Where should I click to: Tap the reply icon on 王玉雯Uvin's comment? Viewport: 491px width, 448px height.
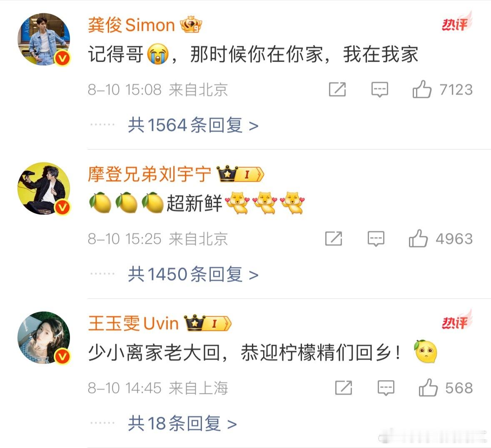click(386, 388)
